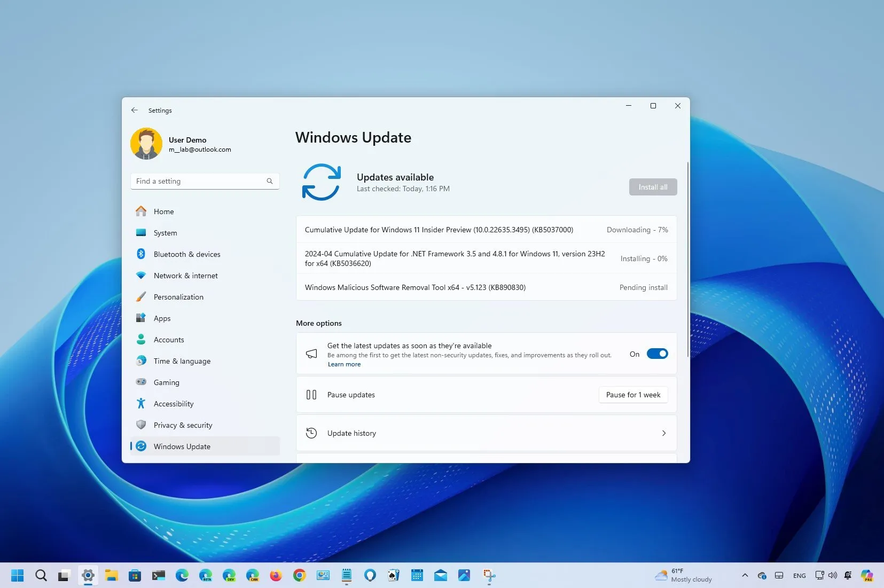Click the Pause updates icon
884x588 pixels.
[x=312, y=395]
